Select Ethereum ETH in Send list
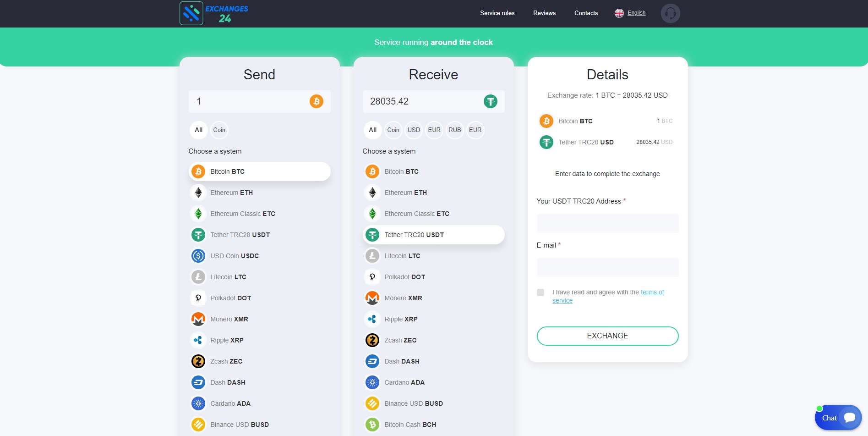Image resolution: width=868 pixels, height=436 pixels. 259,193
